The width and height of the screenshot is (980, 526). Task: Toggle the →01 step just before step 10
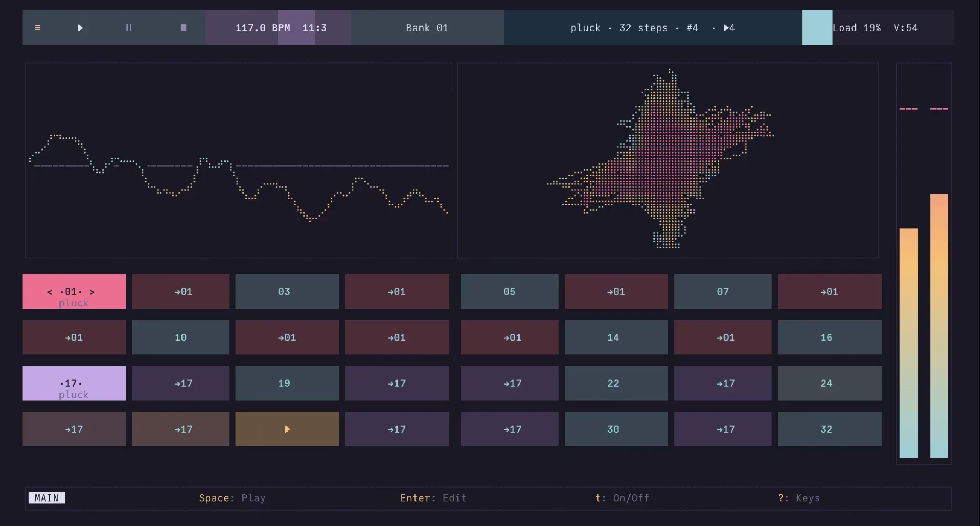click(74, 338)
